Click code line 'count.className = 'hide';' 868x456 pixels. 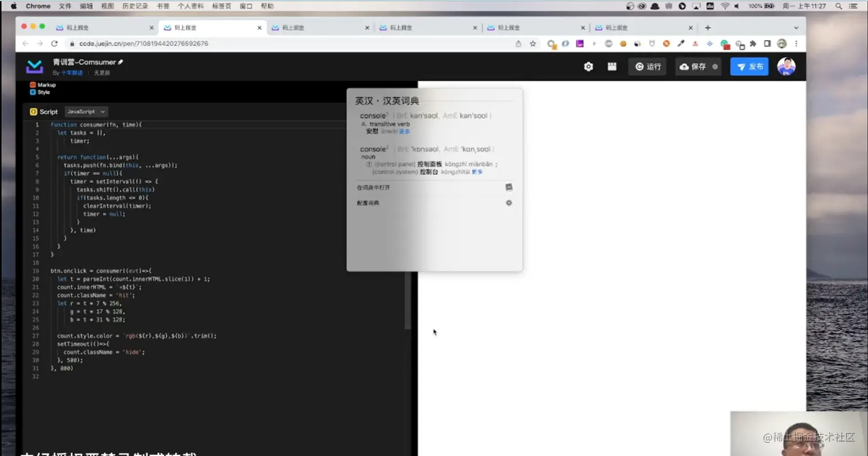click(x=104, y=352)
